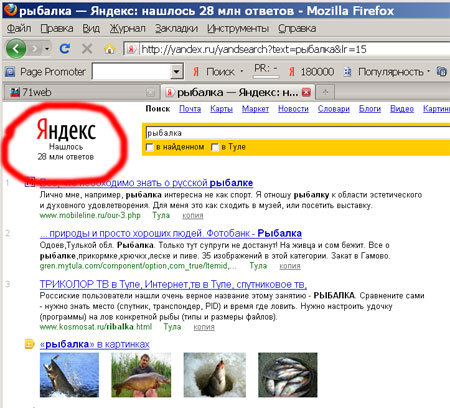This screenshot has width=450, height=408.
Task: Open the Инструменты menu
Action: tap(238, 28)
